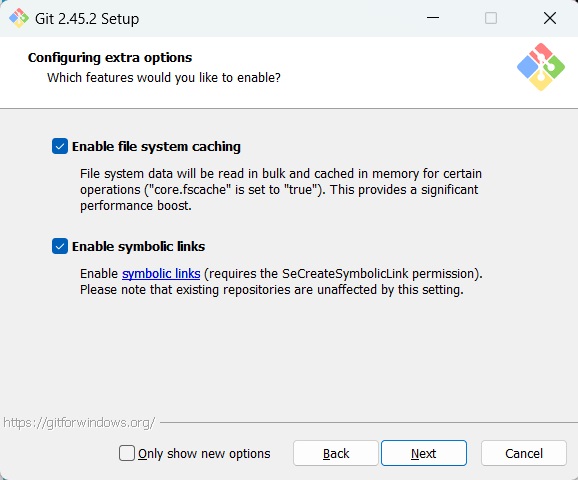Click the Git icon in the title bar
The height and width of the screenshot is (480, 578).
coord(19,18)
